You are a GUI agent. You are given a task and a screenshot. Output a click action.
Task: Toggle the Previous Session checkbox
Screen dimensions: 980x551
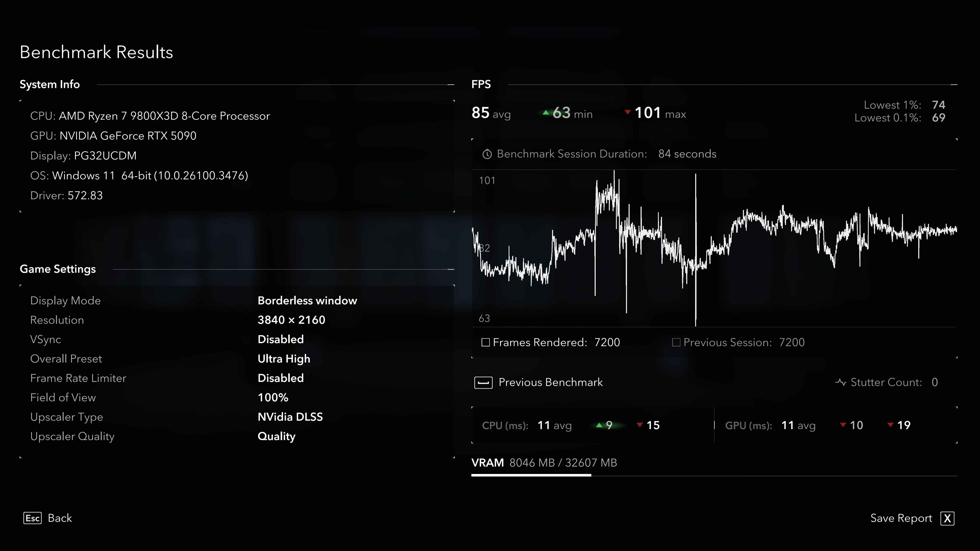pos(676,342)
